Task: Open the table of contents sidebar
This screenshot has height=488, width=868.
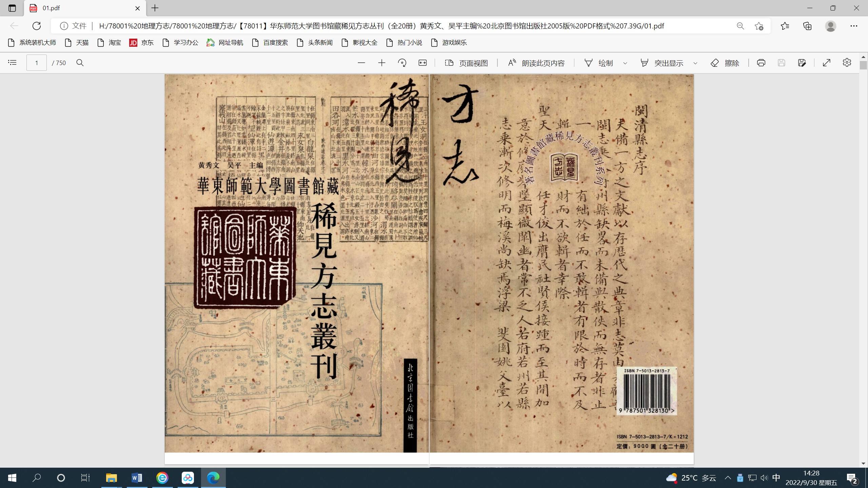Action: (12, 63)
